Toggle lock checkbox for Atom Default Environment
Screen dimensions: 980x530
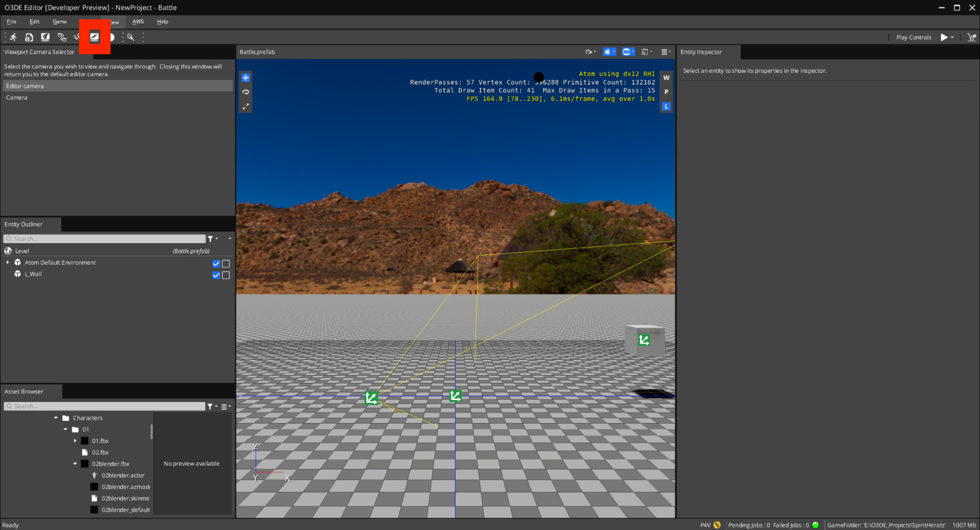(226, 264)
